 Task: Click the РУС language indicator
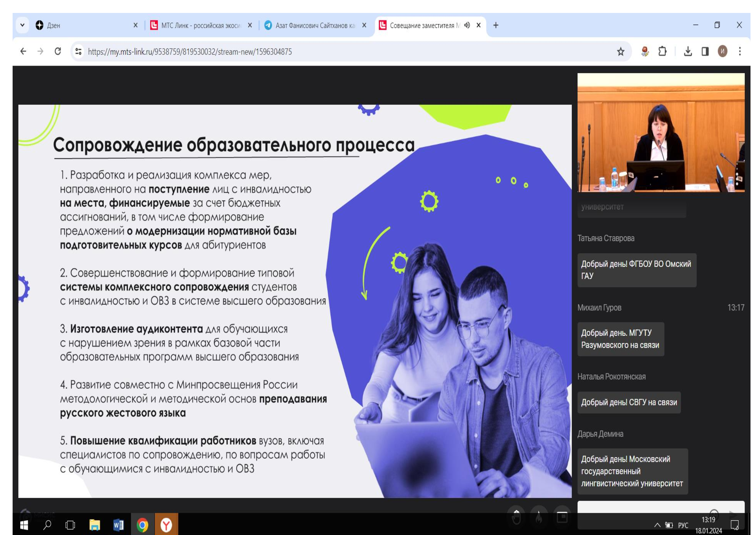(683, 525)
